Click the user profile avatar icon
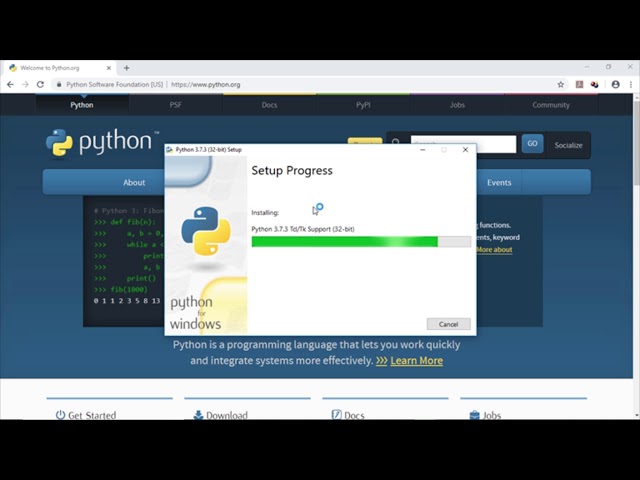The image size is (640, 480). tap(616, 84)
